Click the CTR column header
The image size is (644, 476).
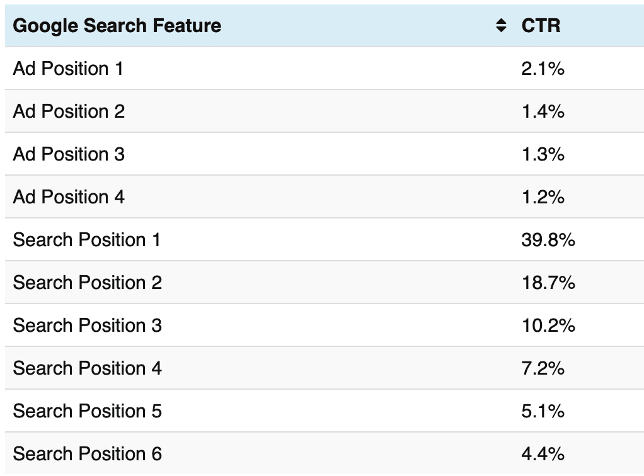tap(541, 26)
